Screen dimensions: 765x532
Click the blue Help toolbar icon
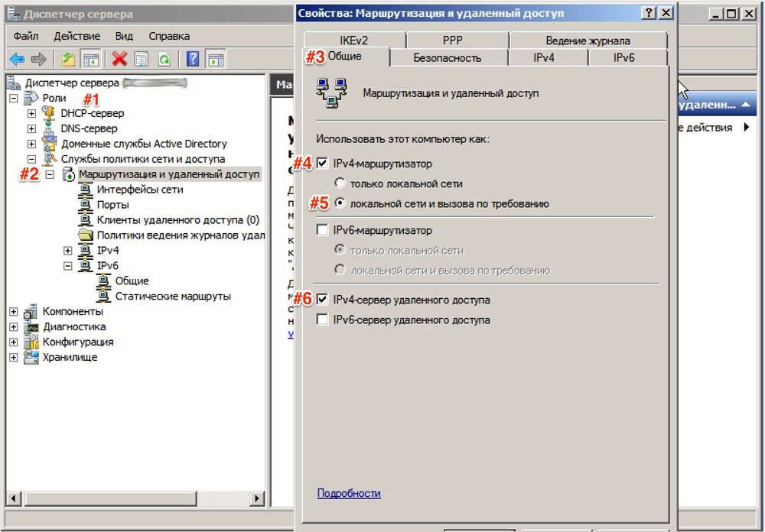click(193, 60)
